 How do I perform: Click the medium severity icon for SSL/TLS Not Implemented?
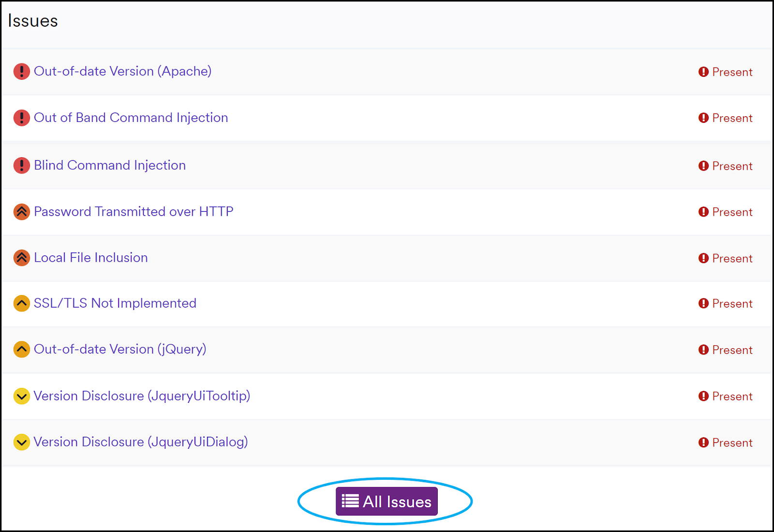pos(21,304)
